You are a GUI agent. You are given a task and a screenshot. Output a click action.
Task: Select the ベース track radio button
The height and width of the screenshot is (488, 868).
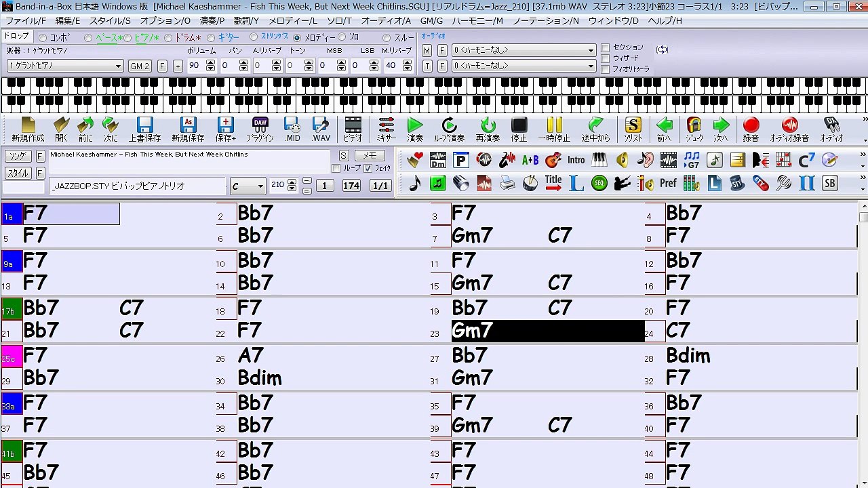(x=88, y=38)
